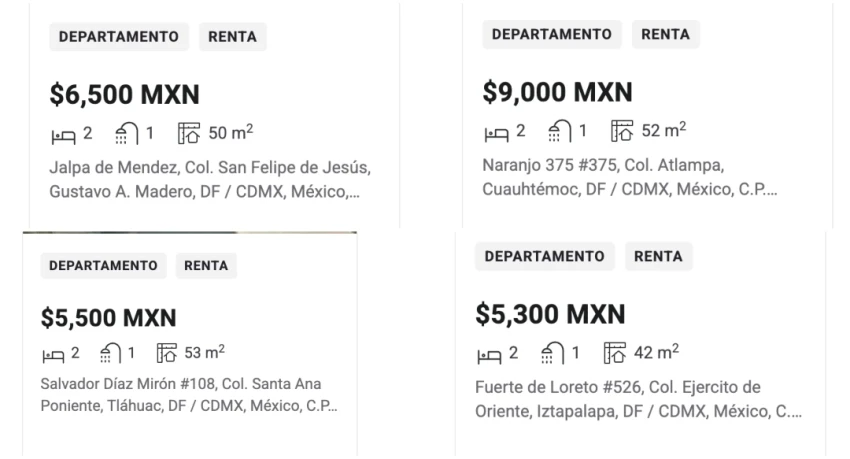Screen dimensions: 850x459
Task: Select DEPARTAMENTO tag on $6,500 listing
Action: [120, 37]
